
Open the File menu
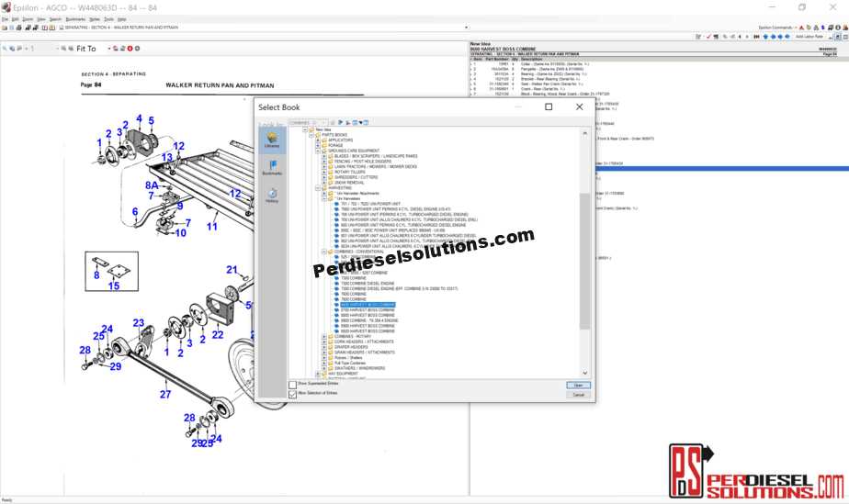[x=5, y=19]
